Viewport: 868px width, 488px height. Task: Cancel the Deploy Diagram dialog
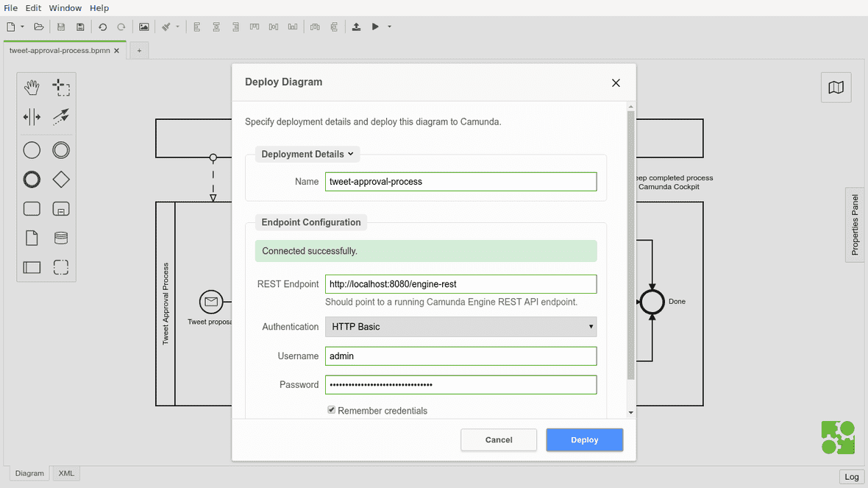point(498,440)
